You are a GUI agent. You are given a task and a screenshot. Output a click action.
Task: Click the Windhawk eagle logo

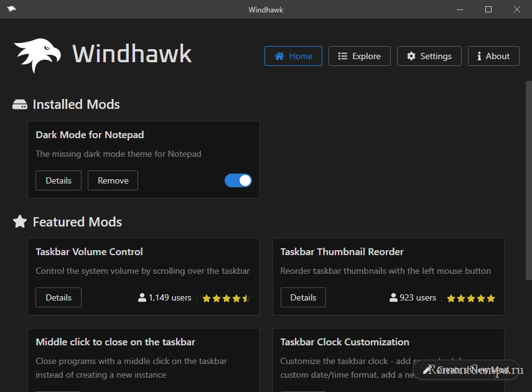37,55
